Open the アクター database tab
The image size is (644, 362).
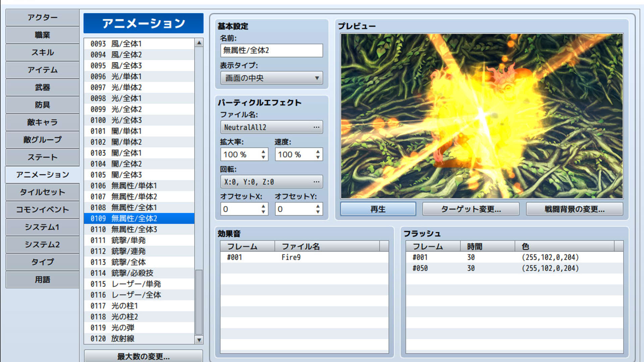point(43,17)
